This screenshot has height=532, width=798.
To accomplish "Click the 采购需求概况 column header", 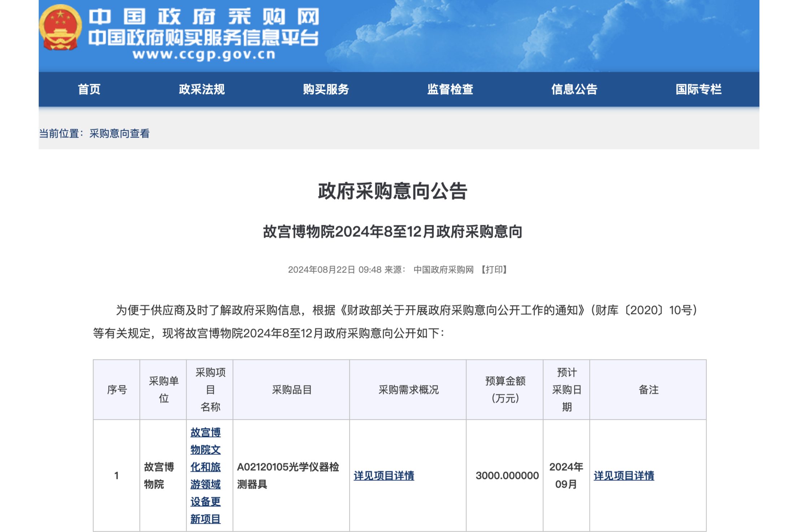I will tap(408, 390).
